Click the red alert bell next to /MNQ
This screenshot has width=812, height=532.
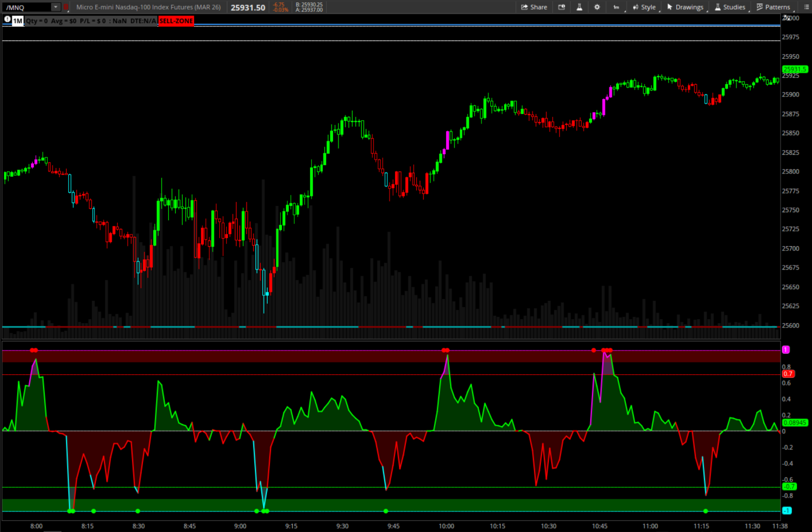coord(66,7)
